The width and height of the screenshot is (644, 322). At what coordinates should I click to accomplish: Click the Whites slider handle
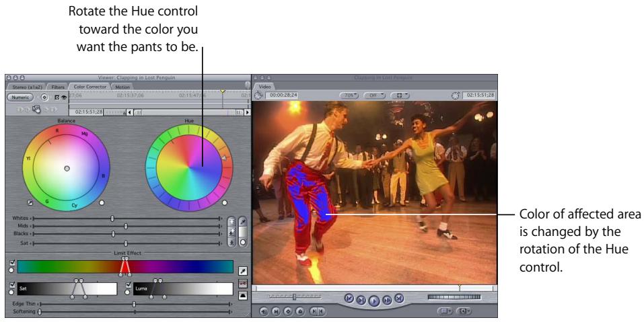click(x=112, y=218)
